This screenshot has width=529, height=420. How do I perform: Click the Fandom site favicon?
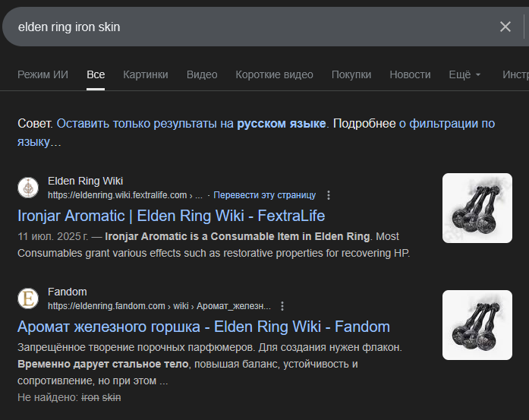coord(28,298)
